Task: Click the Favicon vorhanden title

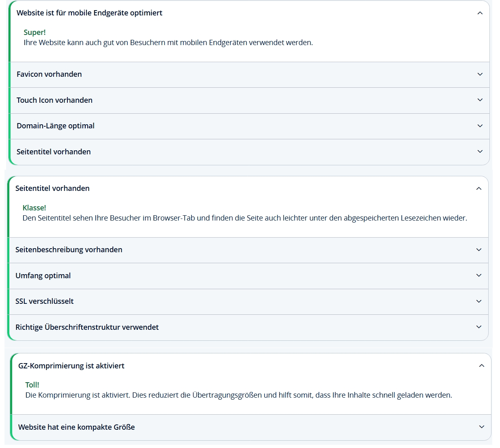Action: [49, 74]
